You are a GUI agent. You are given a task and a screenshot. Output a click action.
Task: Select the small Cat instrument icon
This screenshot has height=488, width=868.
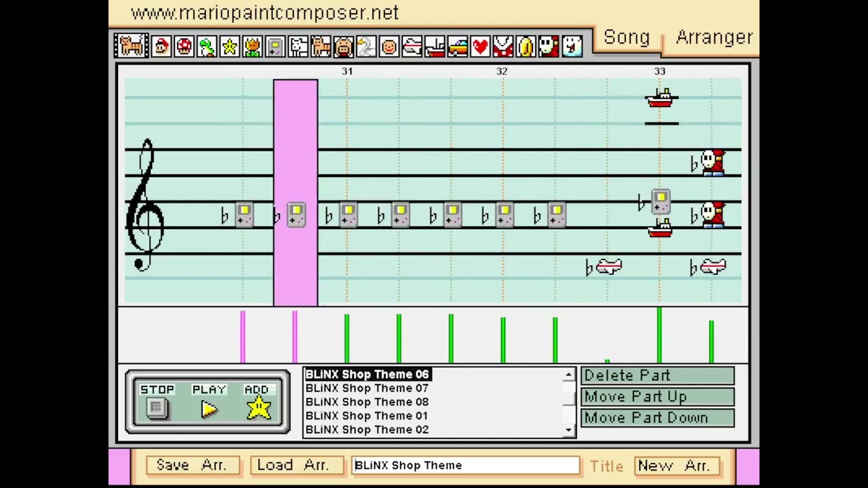point(321,46)
